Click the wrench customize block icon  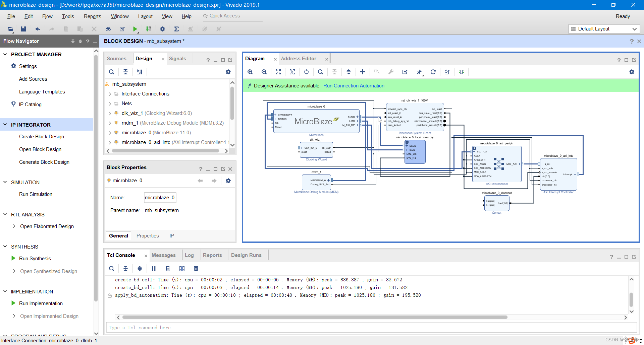391,72
